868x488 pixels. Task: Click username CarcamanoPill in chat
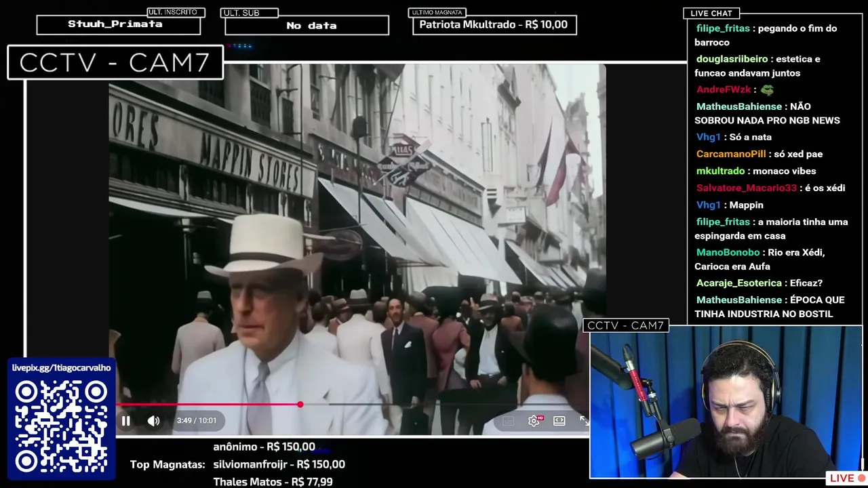pyautogui.click(x=731, y=154)
